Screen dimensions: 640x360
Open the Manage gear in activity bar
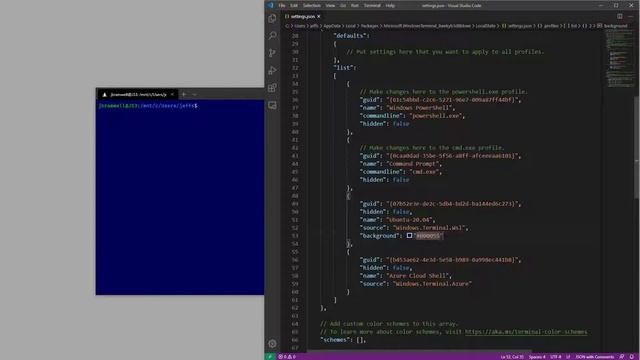pos(272,344)
